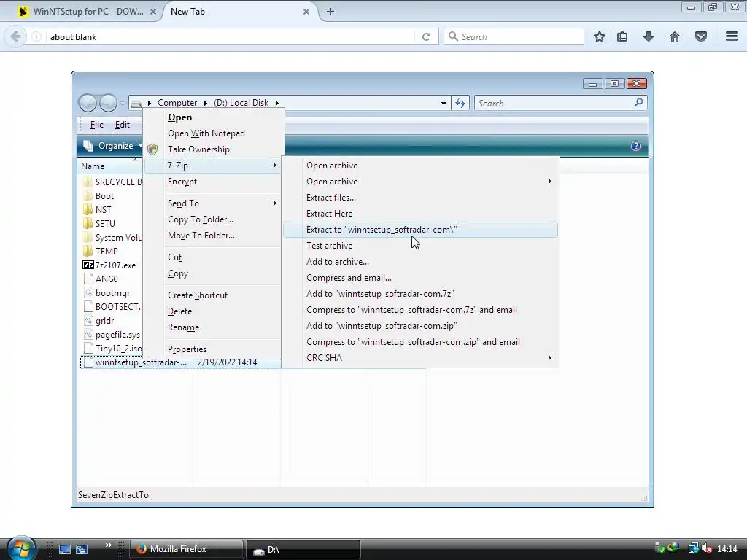Click the Firefox back arrow button

click(x=15, y=36)
